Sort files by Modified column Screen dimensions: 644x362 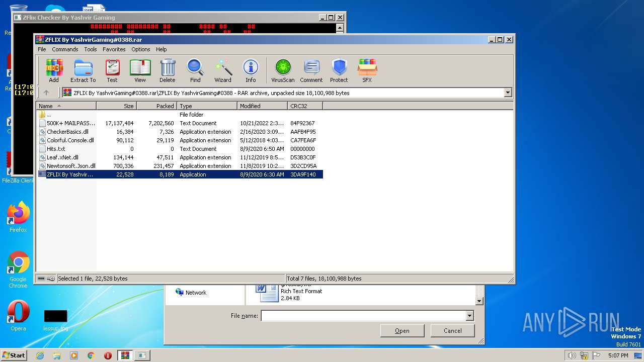tap(262, 106)
